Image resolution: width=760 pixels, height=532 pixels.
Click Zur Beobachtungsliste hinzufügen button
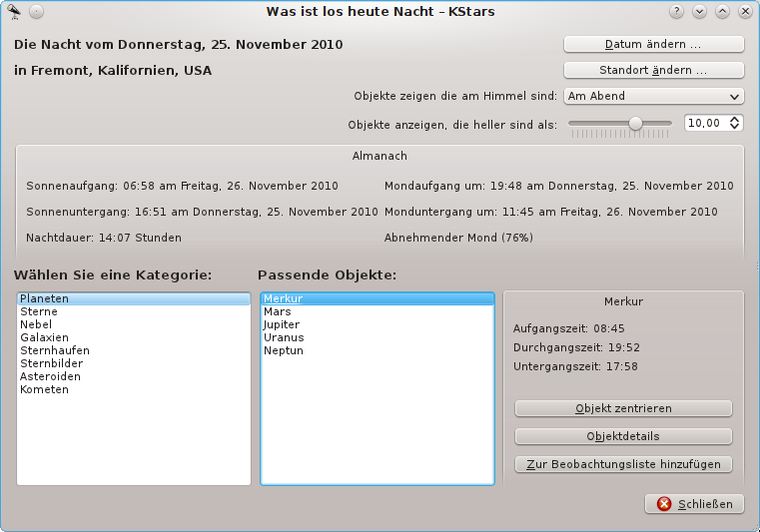click(623, 464)
